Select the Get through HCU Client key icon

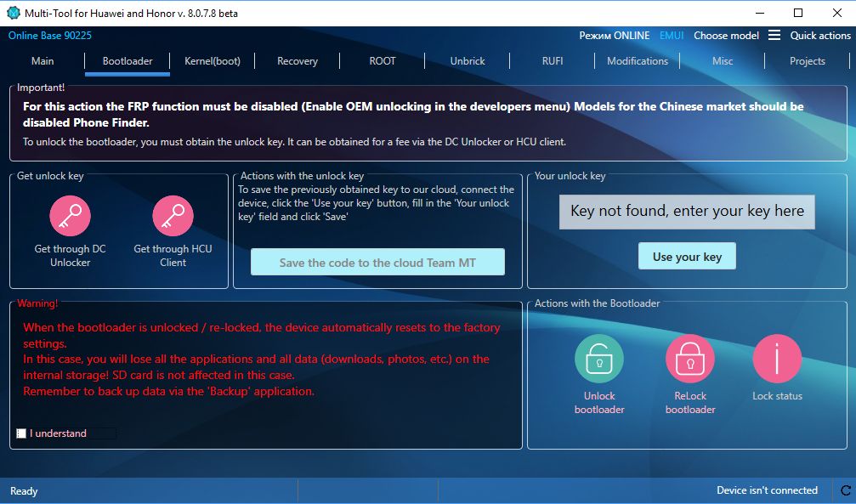(172, 215)
